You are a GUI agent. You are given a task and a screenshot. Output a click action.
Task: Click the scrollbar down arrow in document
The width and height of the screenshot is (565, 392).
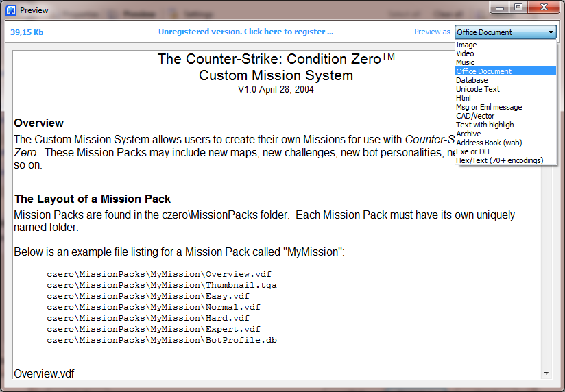pos(546,373)
